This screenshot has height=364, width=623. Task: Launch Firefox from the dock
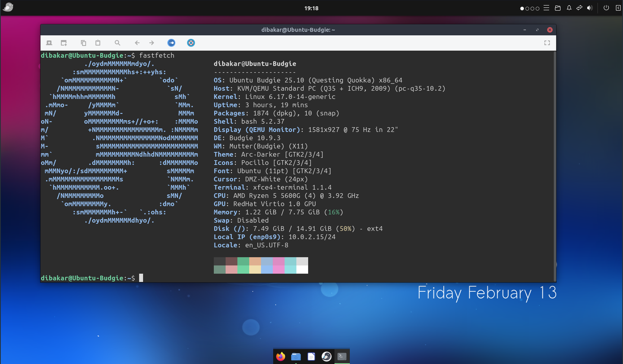tap(281, 356)
